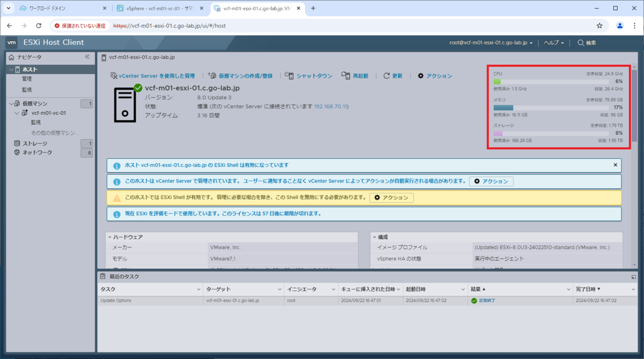644x359 pixels.
Task: Switch to vSphere - vcf-m01-vc-01 browser tab
Action: (159, 9)
